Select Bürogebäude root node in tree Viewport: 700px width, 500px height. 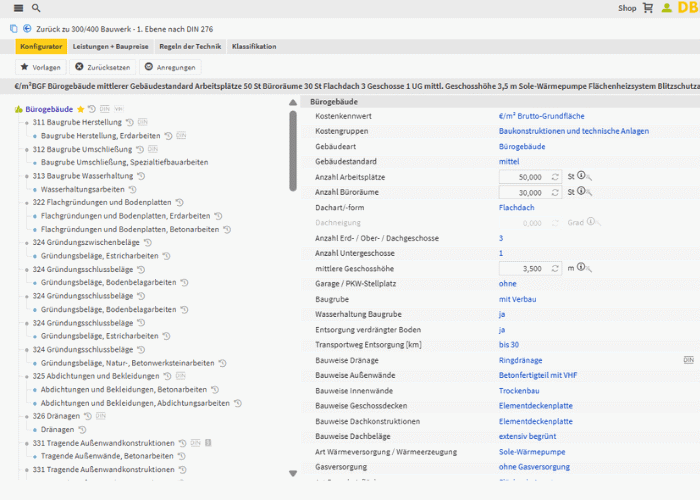point(49,109)
